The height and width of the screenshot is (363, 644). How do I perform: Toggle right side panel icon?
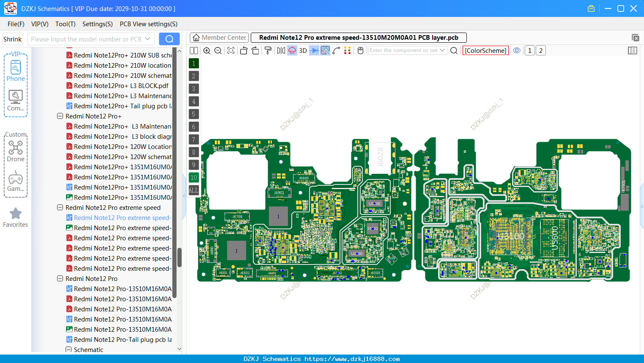pos(633,50)
